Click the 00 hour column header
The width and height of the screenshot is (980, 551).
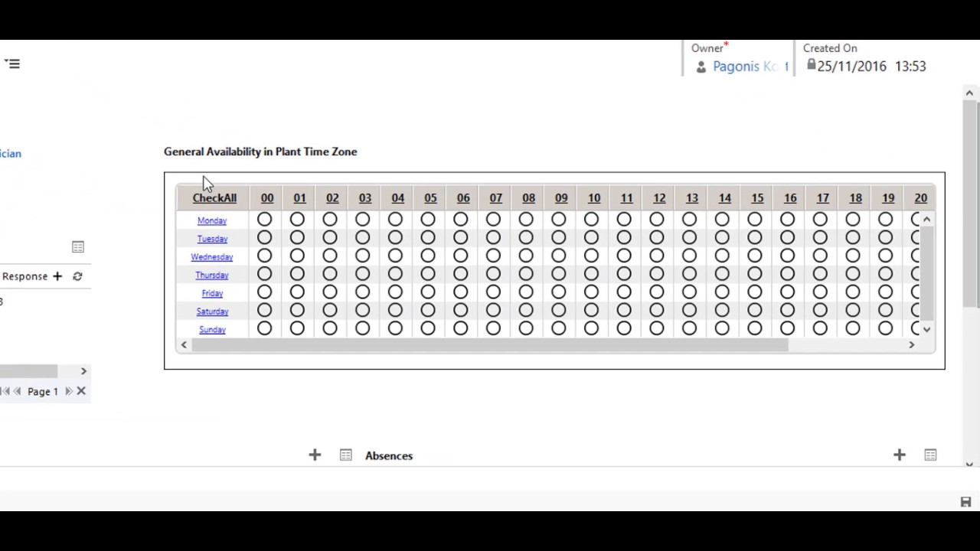point(267,198)
